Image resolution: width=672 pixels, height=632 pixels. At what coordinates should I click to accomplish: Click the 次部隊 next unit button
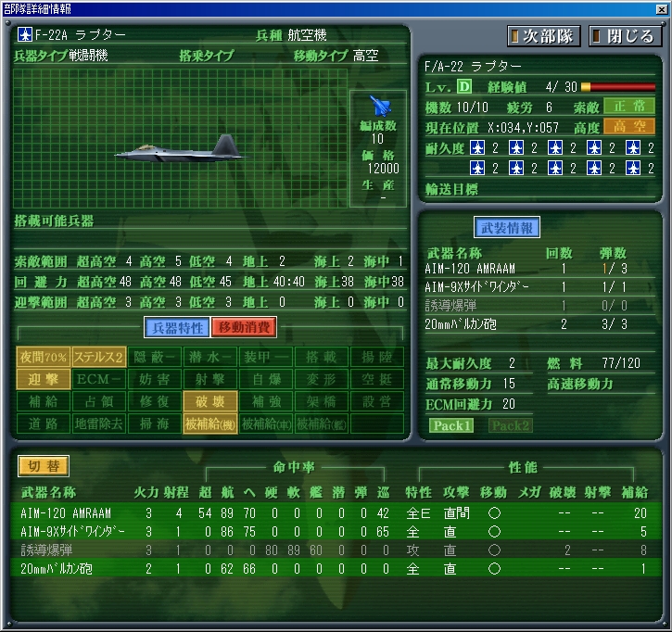tap(543, 36)
